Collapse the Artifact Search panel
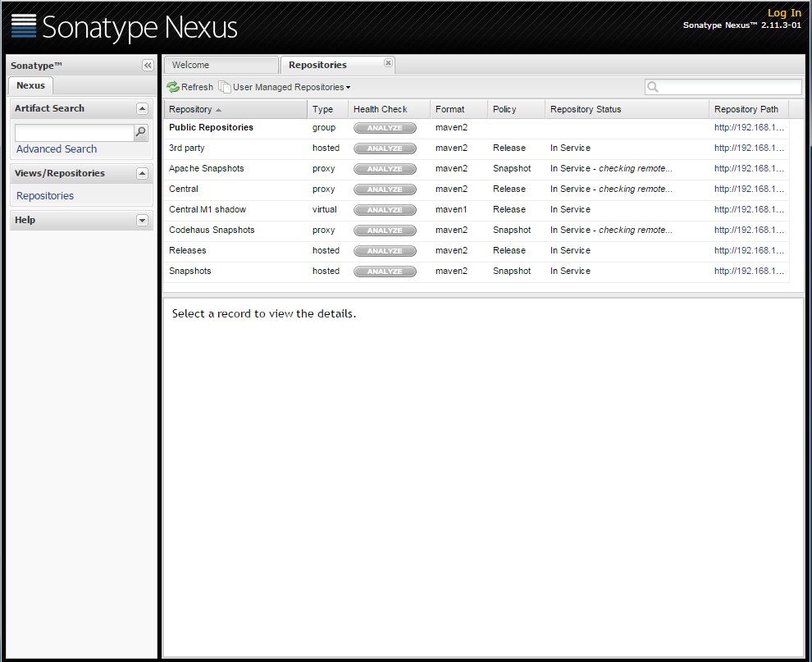The width and height of the screenshot is (812, 662). (142, 108)
